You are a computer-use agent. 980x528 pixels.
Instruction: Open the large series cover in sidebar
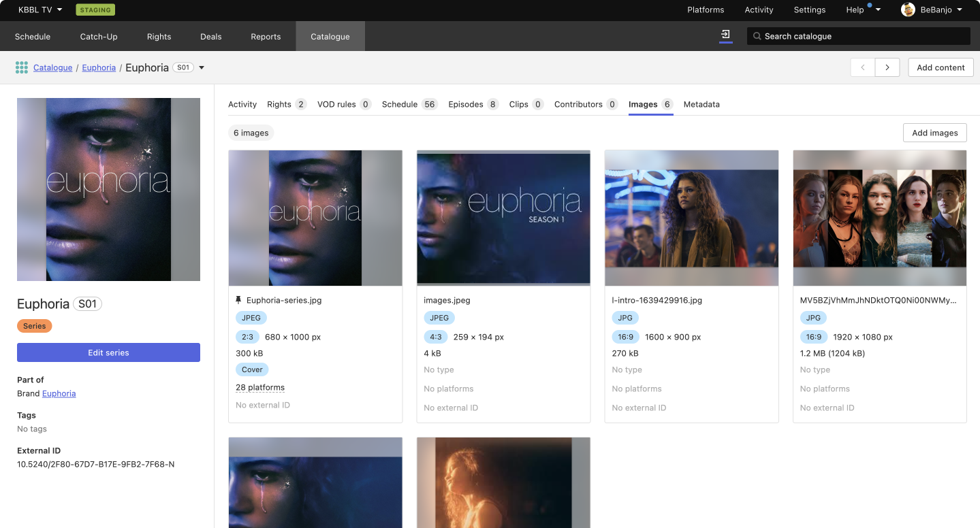point(108,189)
